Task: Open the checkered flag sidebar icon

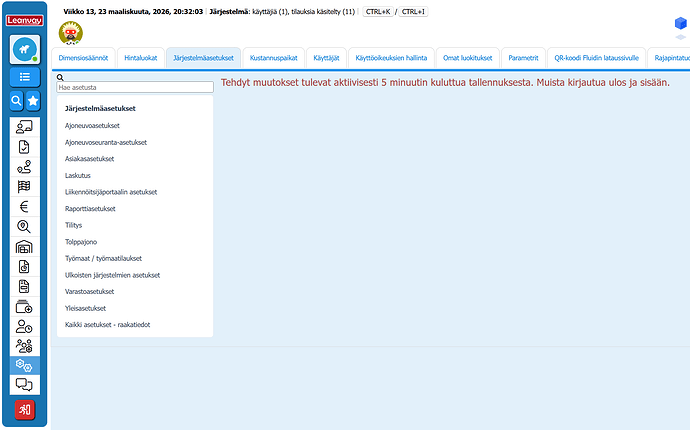Action: [x=24, y=187]
